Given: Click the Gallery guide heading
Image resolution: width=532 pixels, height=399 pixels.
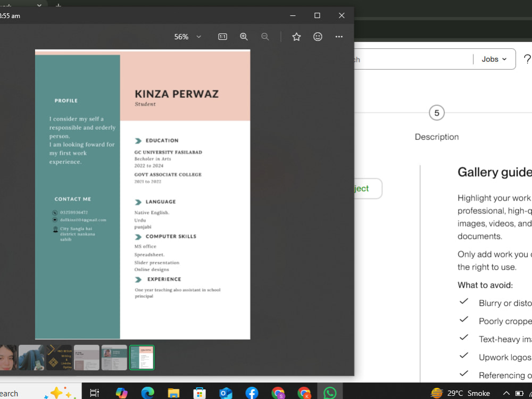Looking at the screenshot, I should coord(495,172).
